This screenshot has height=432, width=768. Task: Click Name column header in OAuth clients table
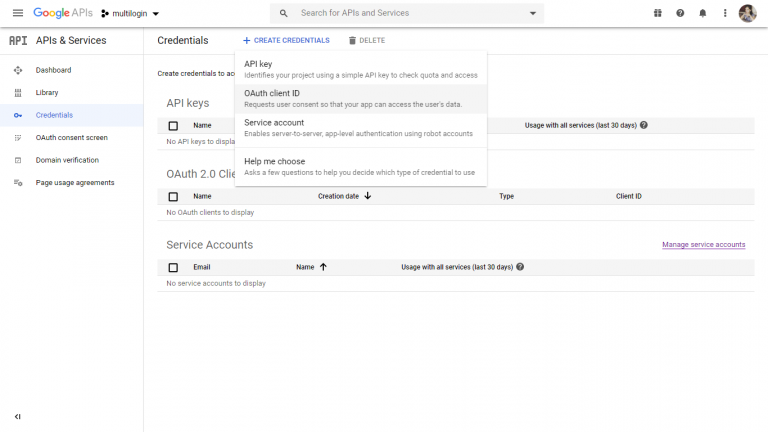[202, 196]
